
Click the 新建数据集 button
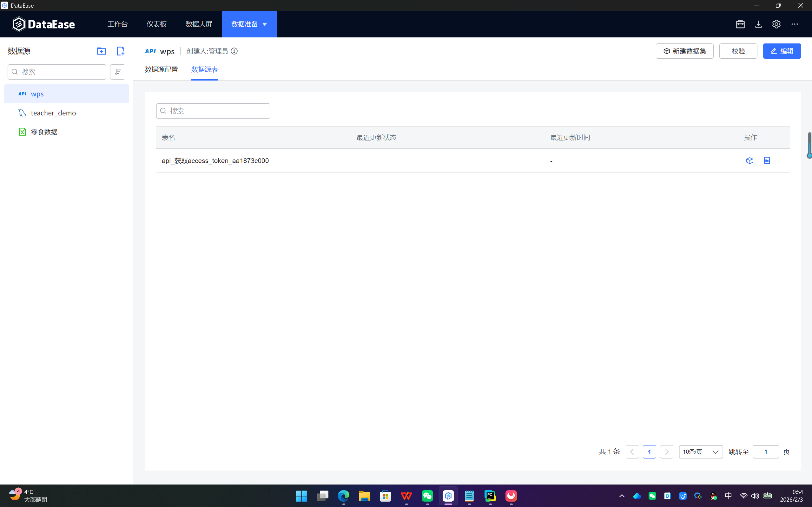tap(684, 51)
